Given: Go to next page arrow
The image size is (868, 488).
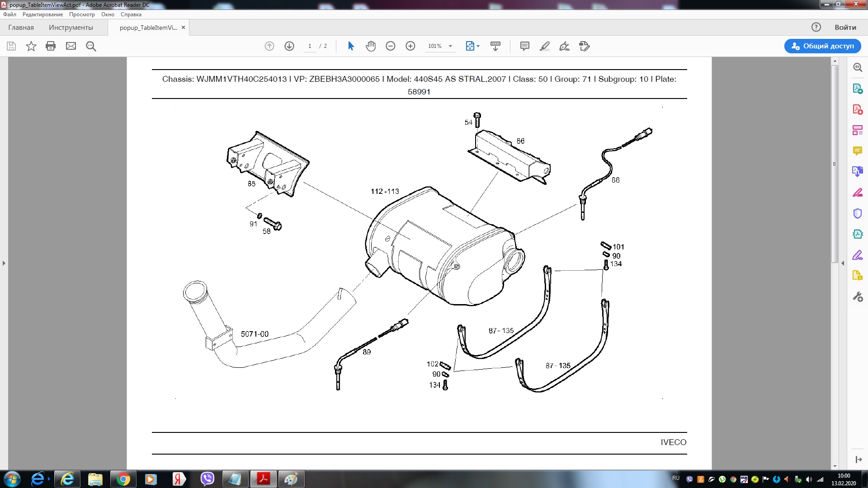Looking at the screenshot, I should 289,46.
